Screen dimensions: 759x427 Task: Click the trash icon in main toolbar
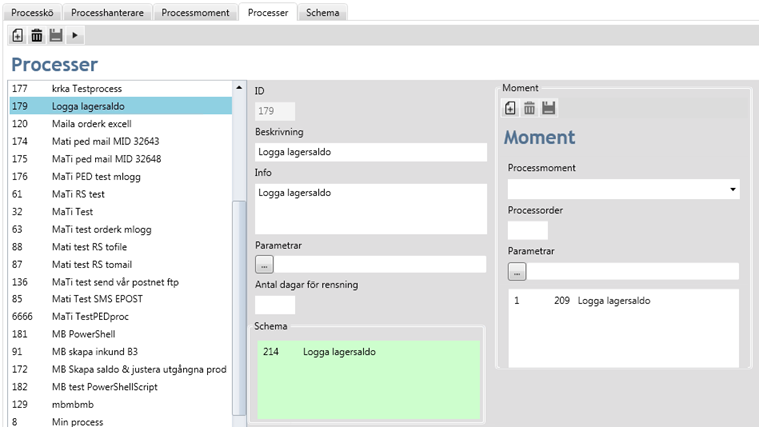coord(36,35)
